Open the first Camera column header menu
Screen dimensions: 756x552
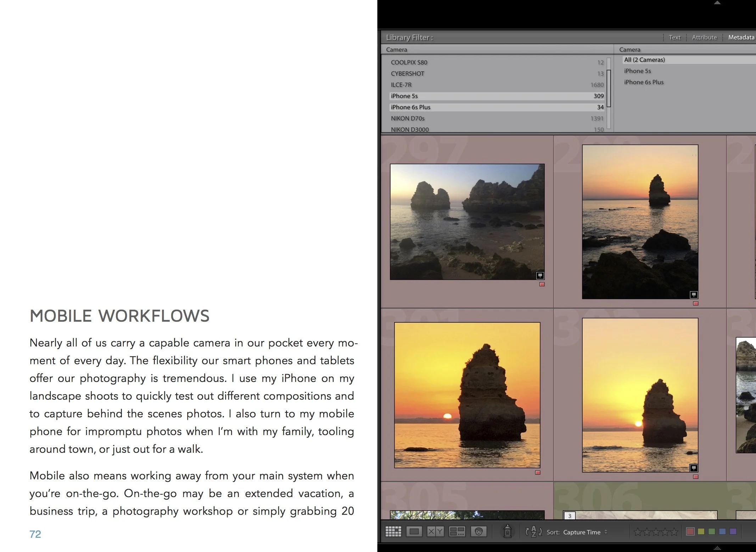(x=397, y=50)
